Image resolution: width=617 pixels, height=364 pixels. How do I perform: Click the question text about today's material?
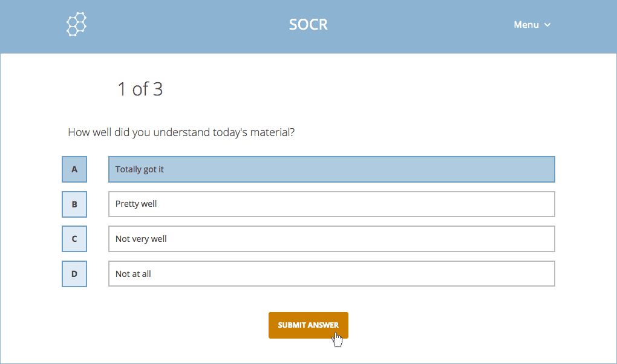coord(181,132)
